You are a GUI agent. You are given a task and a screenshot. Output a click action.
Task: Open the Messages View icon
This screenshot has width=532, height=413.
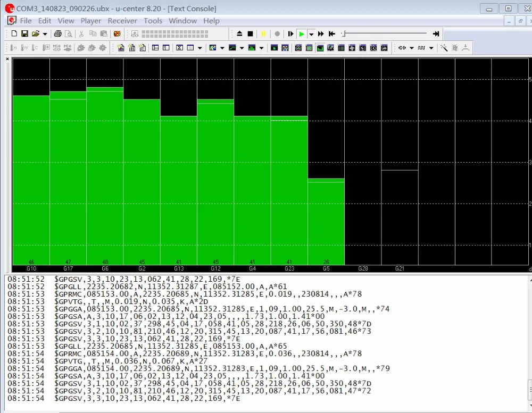click(155, 48)
